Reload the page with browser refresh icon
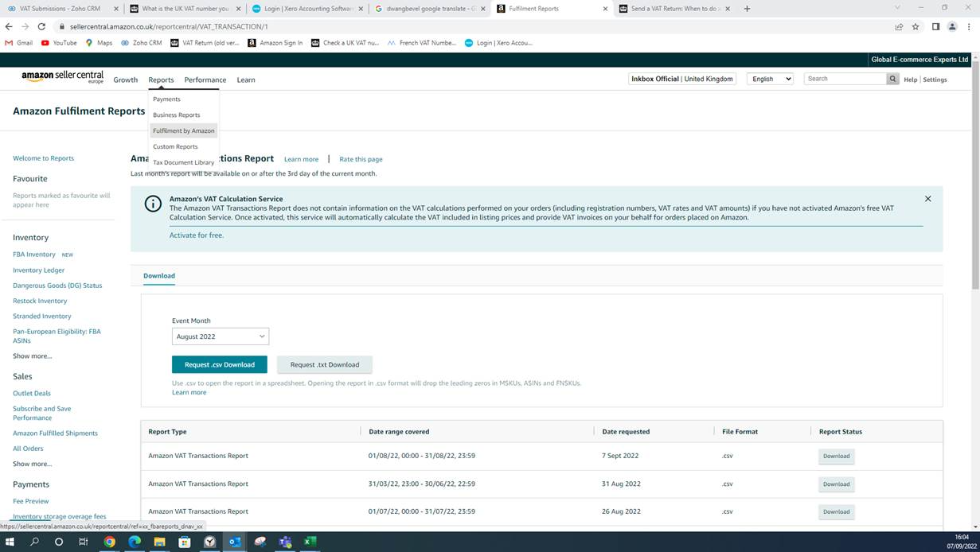 pyautogui.click(x=41, y=26)
